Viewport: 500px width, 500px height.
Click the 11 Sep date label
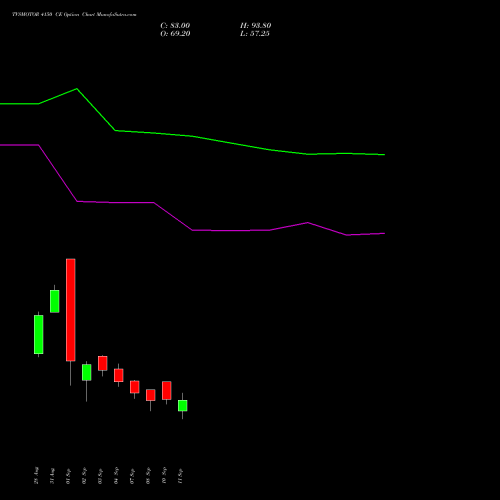(x=180, y=475)
